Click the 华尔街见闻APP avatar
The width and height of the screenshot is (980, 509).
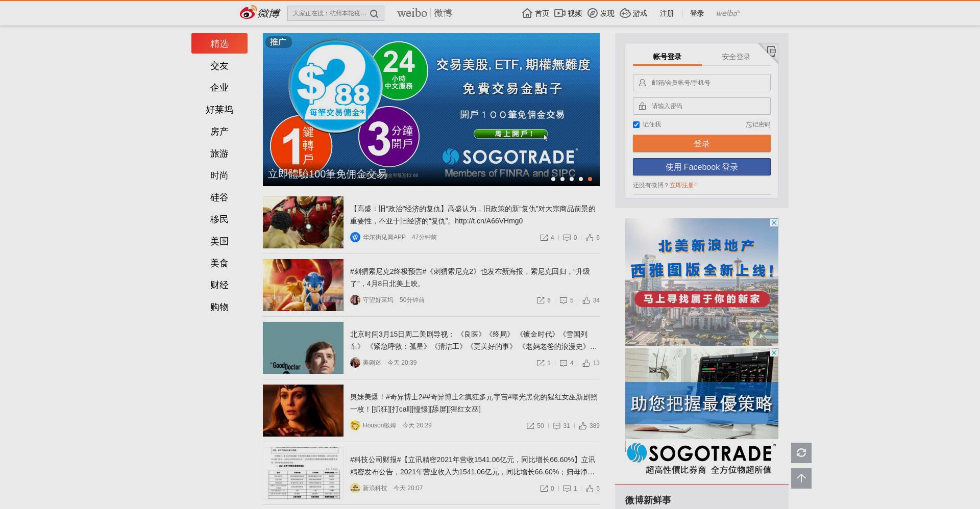[355, 237]
